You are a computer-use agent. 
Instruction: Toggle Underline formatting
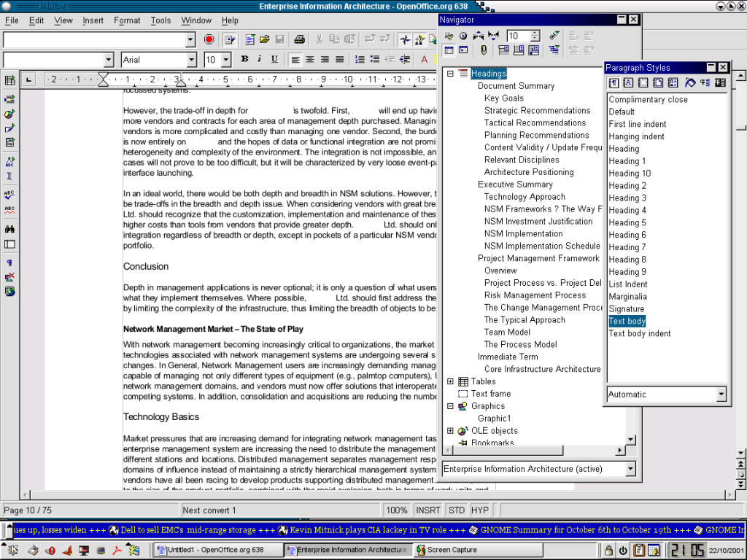(x=274, y=60)
